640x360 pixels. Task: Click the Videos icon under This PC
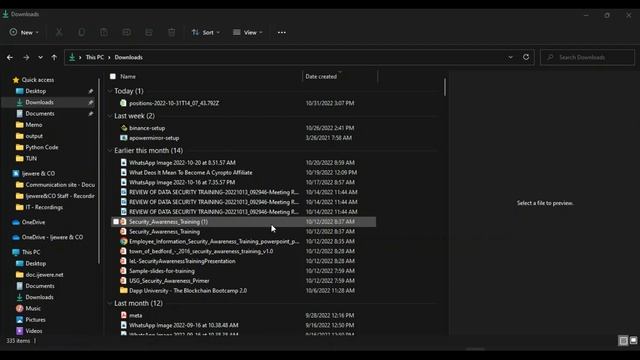coord(19,331)
